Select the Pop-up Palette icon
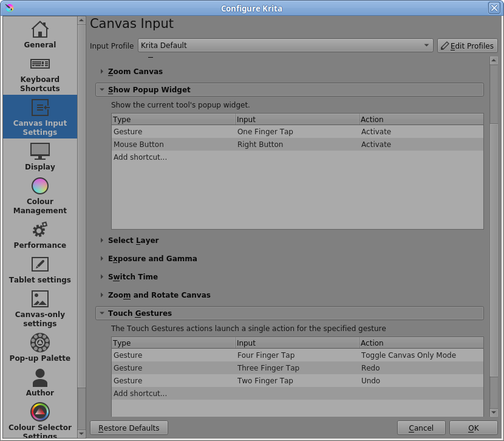 pos(40,343)
